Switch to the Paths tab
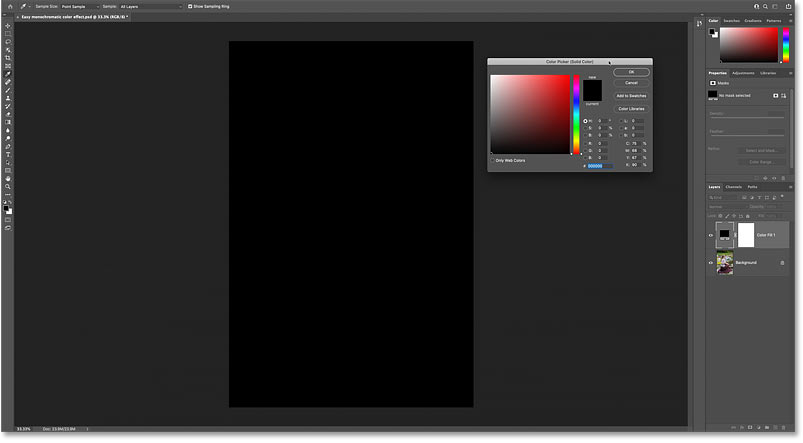Screen dimensions: 803x443 point(752,187)
